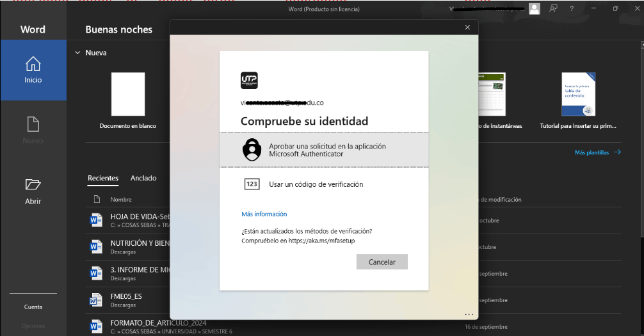Screen dimensions: 644x336
Task: Open 3. INFORME DE MI recent document
Action: pos(140,273)
